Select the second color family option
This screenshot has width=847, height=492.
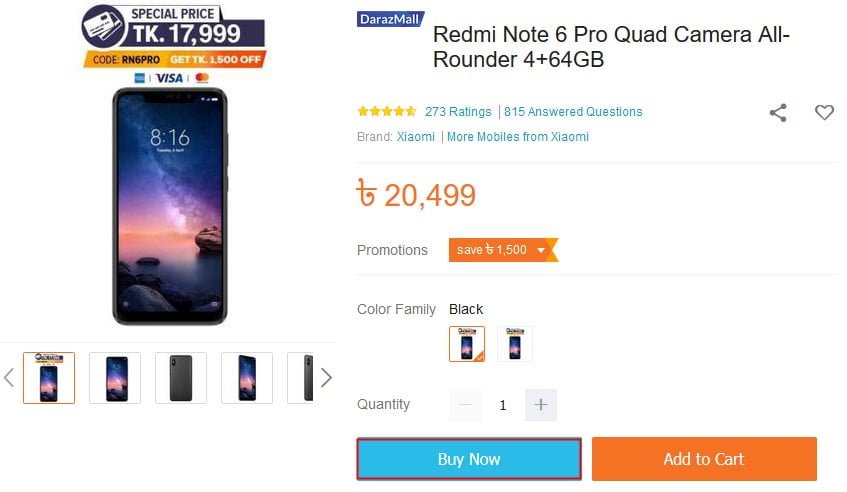(514, 344)
